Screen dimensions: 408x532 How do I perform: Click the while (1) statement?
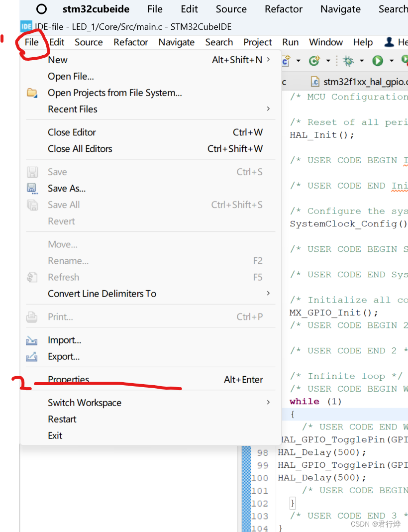coord(316,402)
